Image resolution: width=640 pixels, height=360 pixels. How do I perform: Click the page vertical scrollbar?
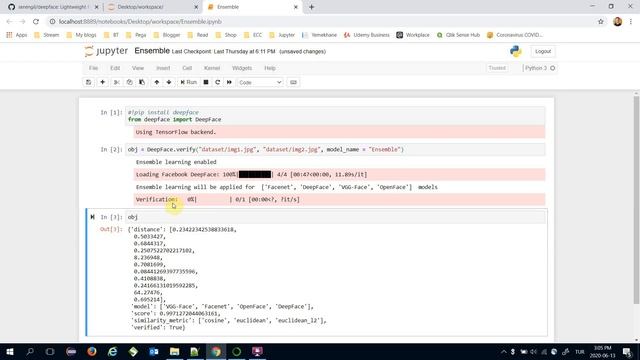[636, 200]
